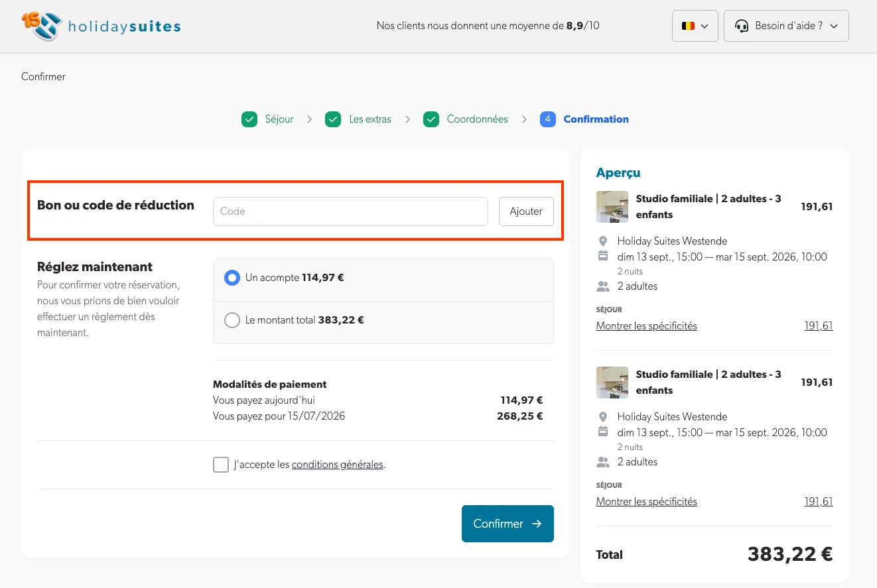
Task: Click first Montrer les spécificités link
Action: coord(647,326)
